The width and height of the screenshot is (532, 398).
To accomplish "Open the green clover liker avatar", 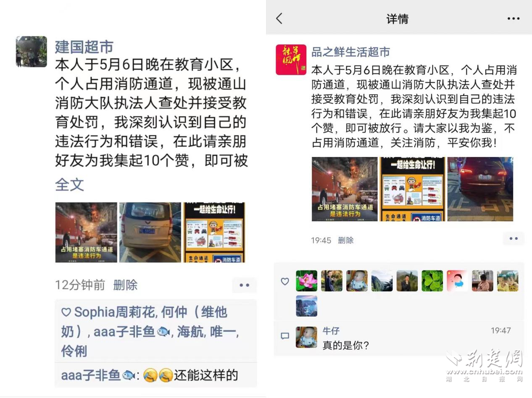I will point(432,281).
